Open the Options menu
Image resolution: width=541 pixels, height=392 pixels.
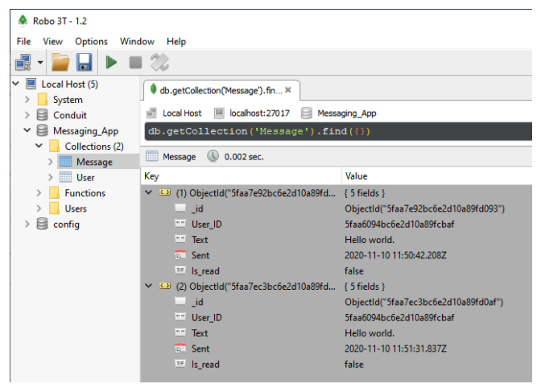pyautogui.click(x=91, y=41)
